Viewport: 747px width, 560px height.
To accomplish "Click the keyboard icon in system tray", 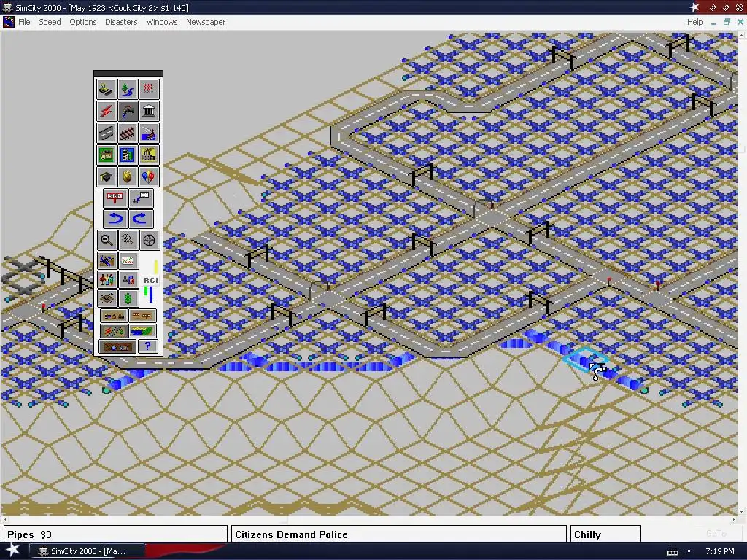I will point(672,552).
